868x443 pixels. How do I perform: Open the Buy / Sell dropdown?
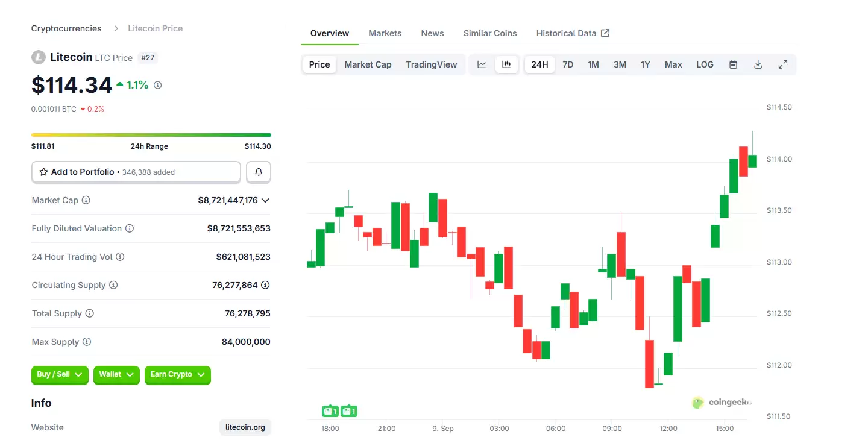click(59, 375)
